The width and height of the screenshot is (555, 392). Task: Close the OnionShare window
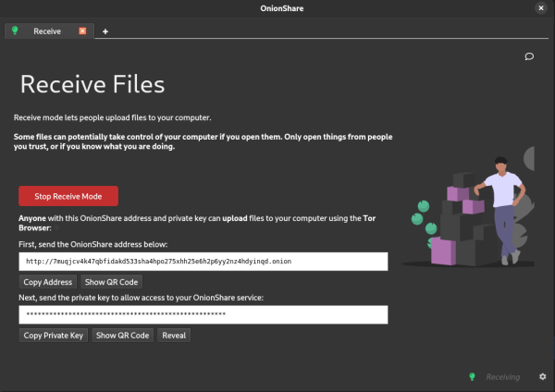(x=540, y=7)
